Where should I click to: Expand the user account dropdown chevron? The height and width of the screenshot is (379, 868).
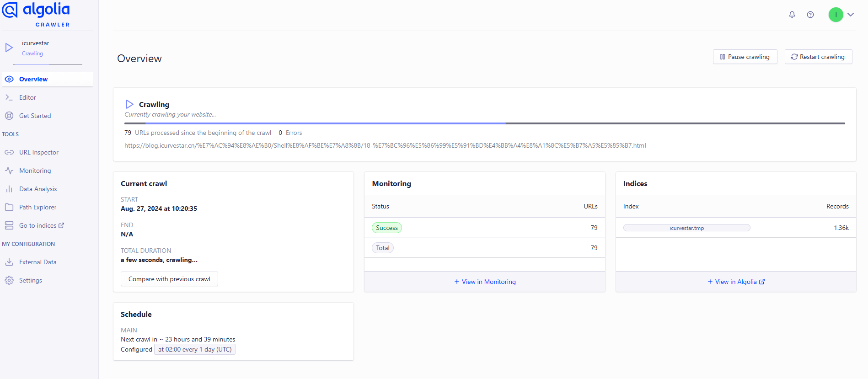coord(851,15)
